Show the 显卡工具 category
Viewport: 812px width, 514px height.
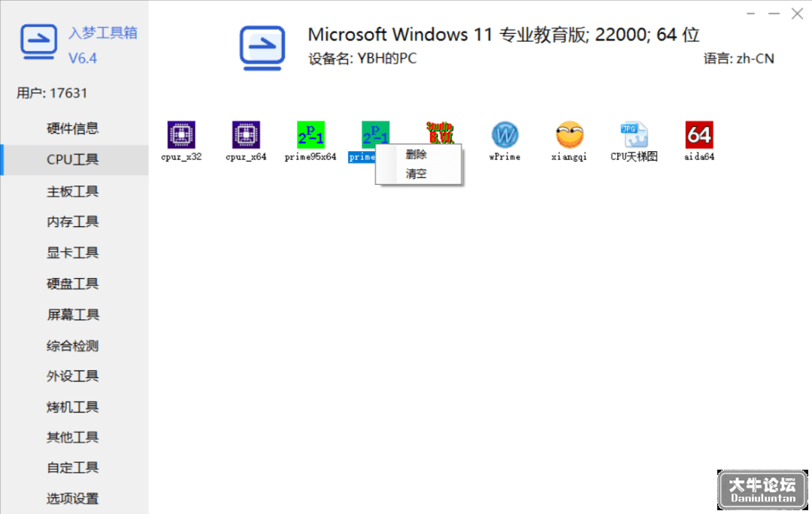(x=74, y=252)
